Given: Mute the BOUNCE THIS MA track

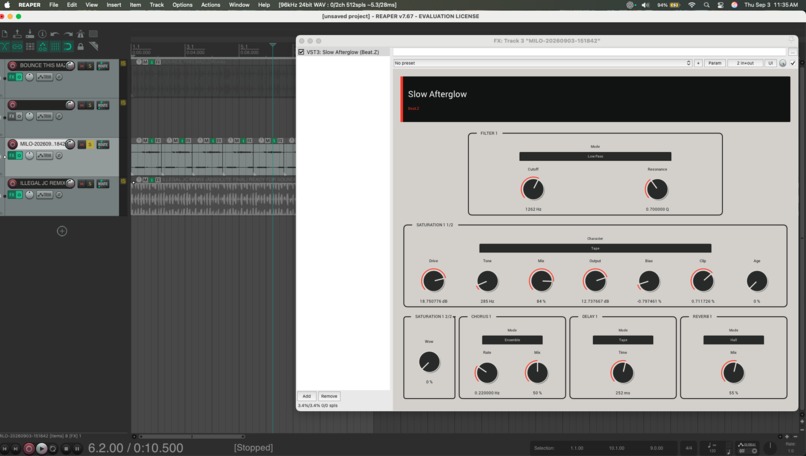Looking at the screenshot, I should (81, 66).
